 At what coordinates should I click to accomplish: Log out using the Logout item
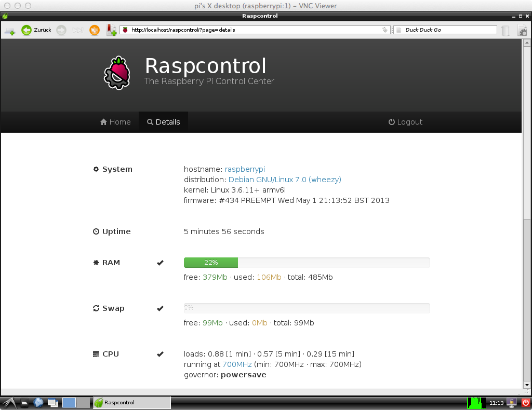click(405, 122)
